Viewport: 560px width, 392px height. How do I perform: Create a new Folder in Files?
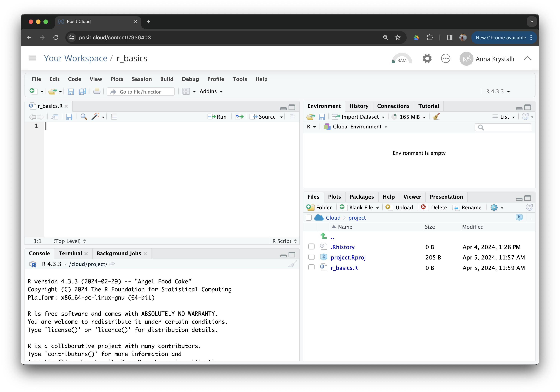319,208
